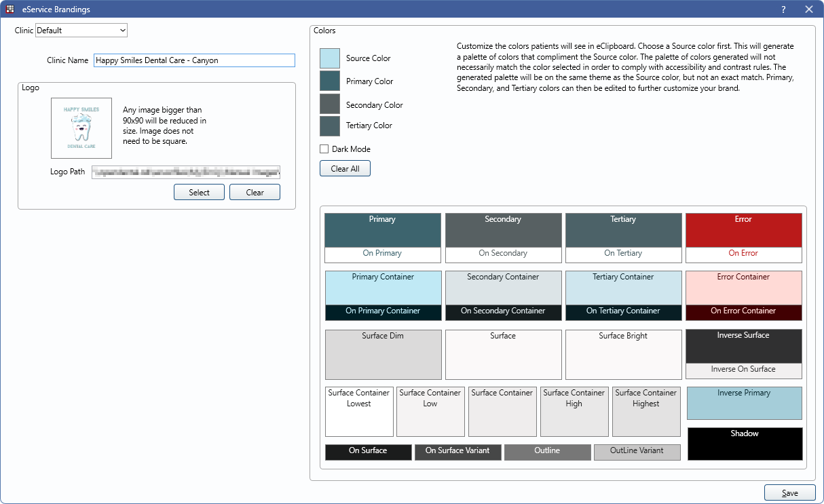The width and height of the screenshot is (824, 504).
Task: Pick the Source Color swatch
Action: click(330, 58)
